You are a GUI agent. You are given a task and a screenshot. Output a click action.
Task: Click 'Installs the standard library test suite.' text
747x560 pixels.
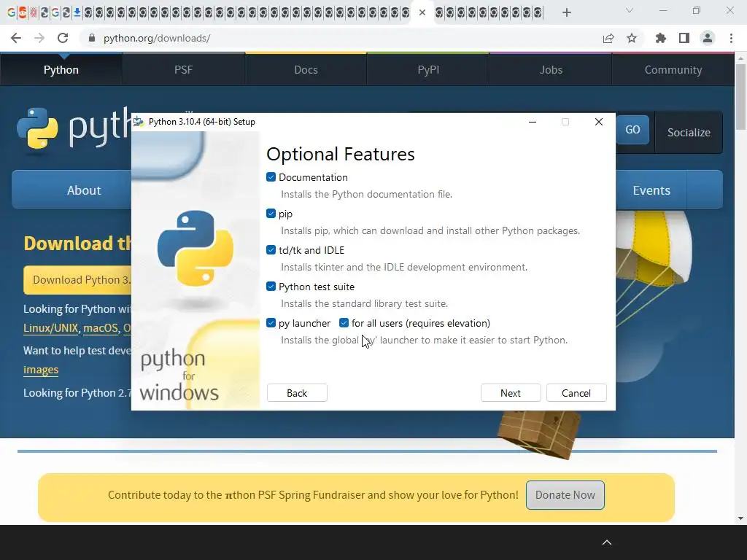pos(365,303)
